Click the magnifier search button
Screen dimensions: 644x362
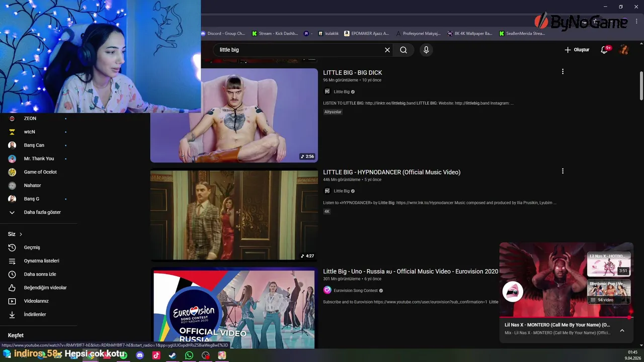(x=404, y=50)
